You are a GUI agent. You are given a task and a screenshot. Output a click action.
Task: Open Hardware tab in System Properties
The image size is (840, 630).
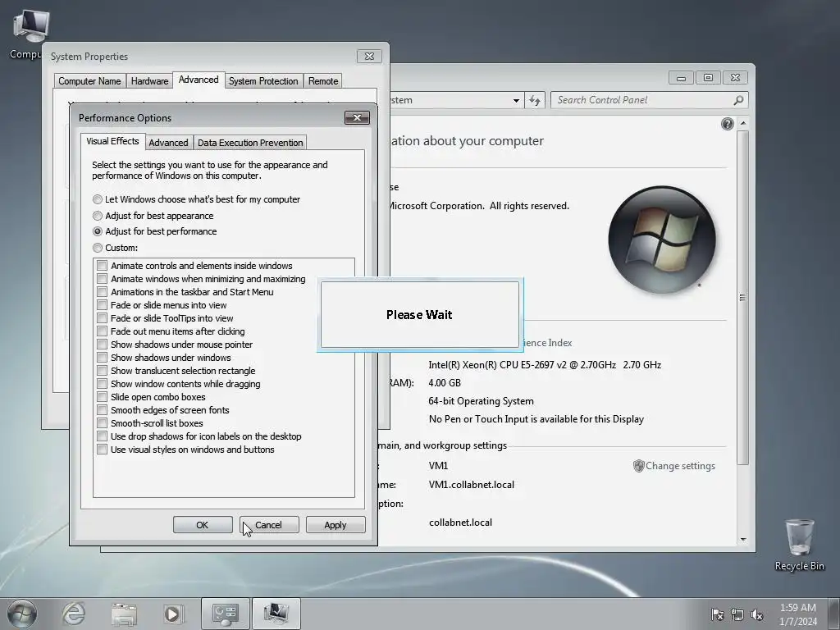(x=149, y=81)
